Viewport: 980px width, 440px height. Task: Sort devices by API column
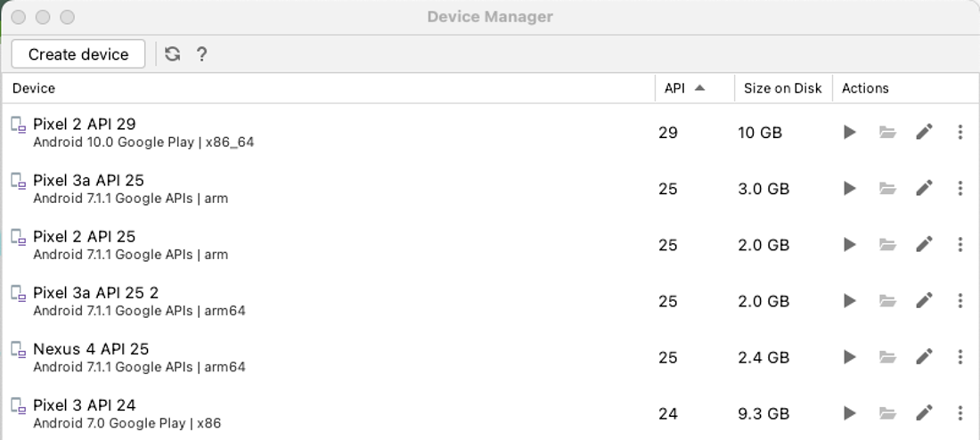coord(694,88)
